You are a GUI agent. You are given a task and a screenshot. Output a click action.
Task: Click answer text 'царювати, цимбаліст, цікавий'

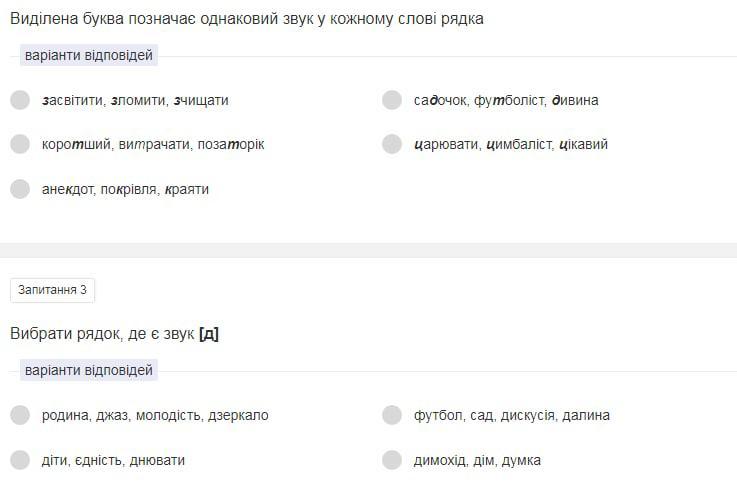point(510,144)
